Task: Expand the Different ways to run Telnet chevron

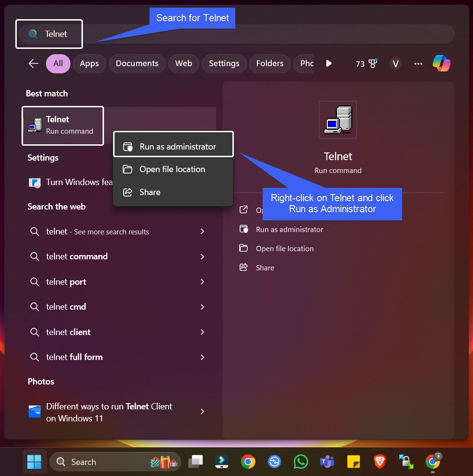Action: click(x=202, y=412)
